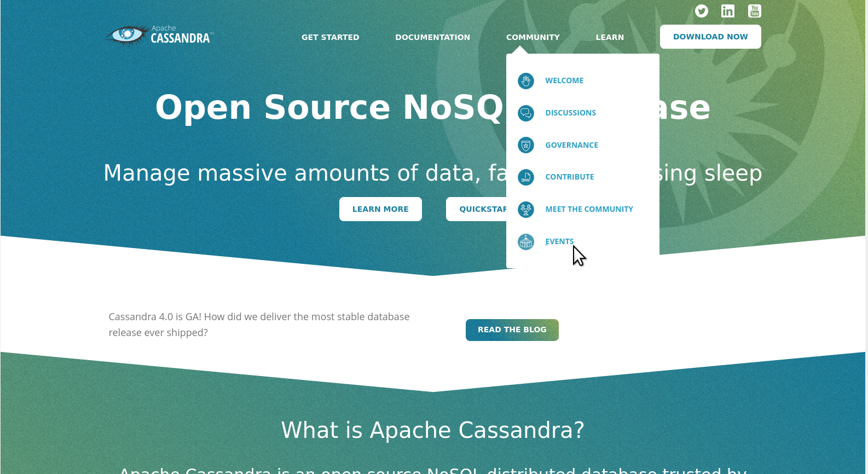Select Discussions from Community menu
Viewport: 868px width, 474px height.
point(570,113)
